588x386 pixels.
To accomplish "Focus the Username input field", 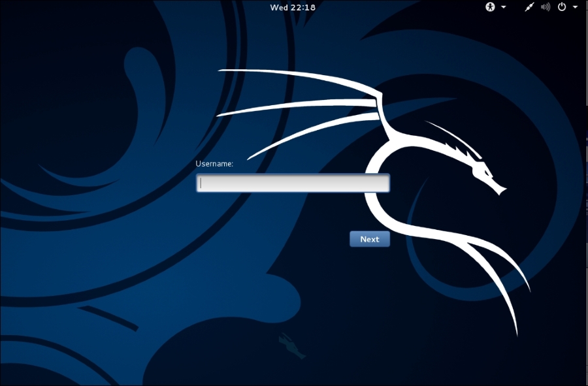I will pyautogui.click(x=293, y=183).
